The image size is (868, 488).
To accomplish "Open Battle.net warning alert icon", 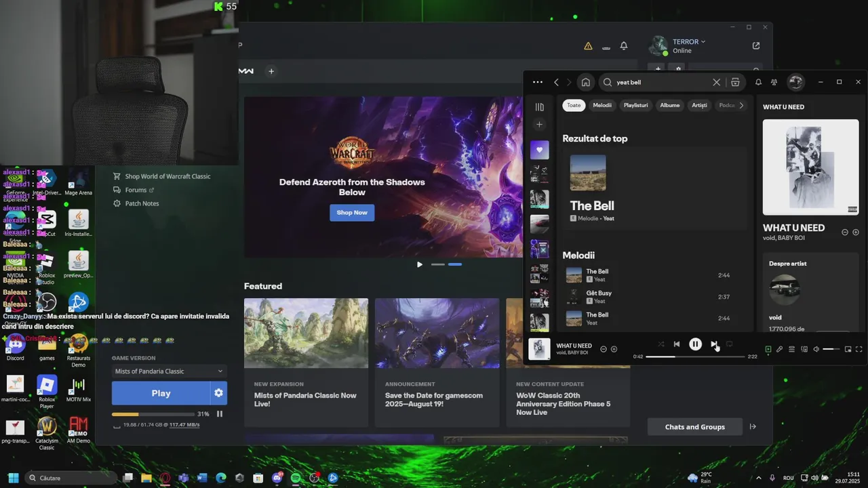I will tap(588, 46).
